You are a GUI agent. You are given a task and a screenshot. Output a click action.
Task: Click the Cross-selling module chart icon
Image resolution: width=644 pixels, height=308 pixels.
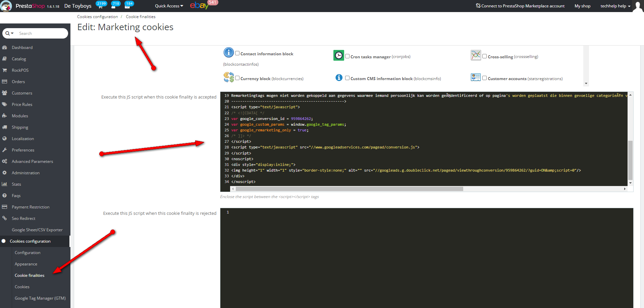pyautogui.click(x=476, y=55)
